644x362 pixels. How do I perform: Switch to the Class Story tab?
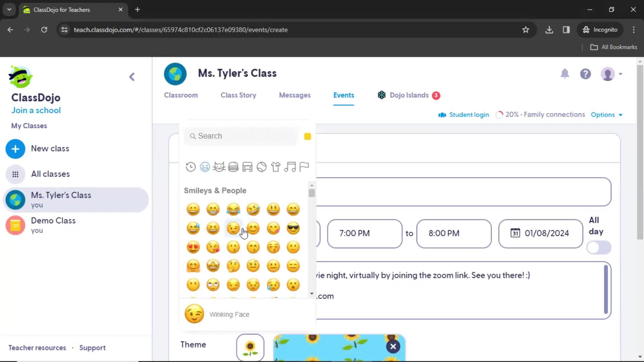(x=238, y=95)
